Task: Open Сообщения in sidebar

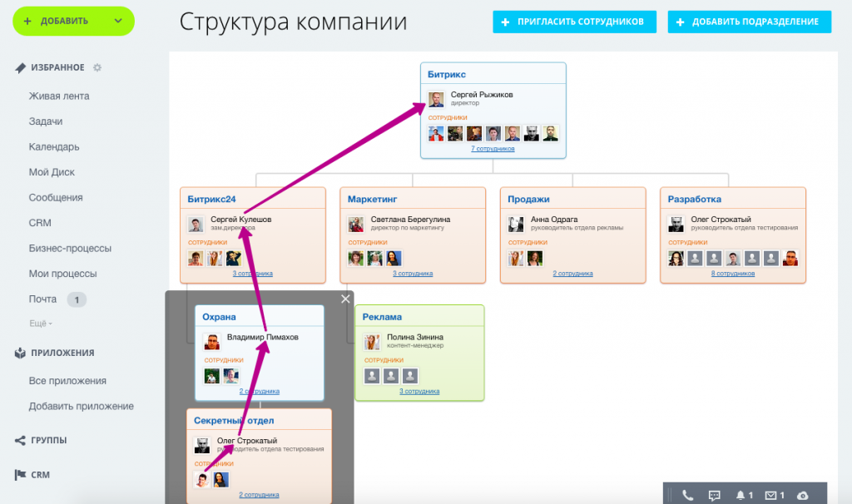Action: click(56, 198)
